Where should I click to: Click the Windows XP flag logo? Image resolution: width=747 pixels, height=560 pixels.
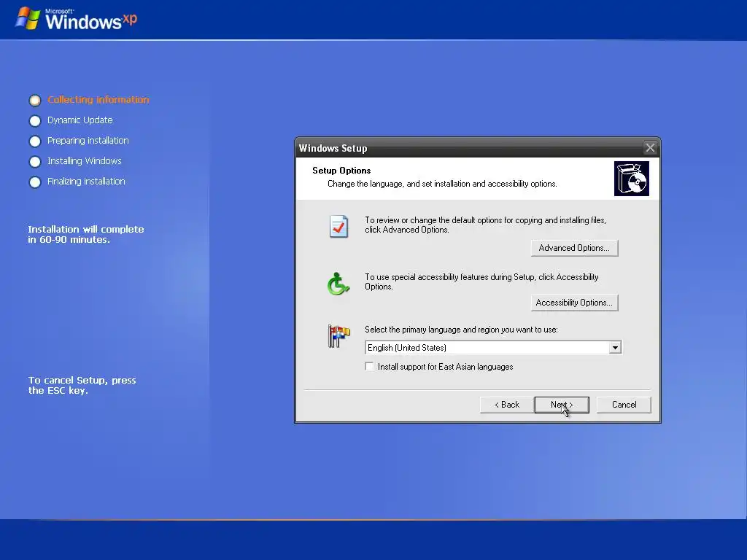(x=28, y=18)
